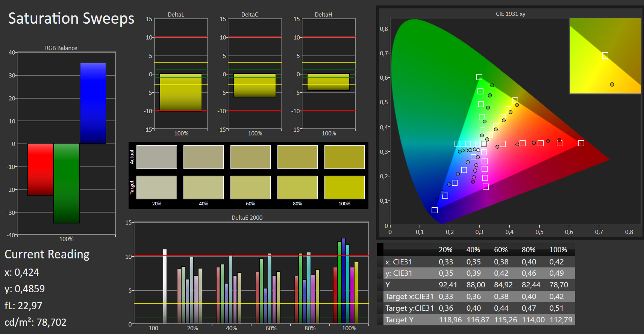This screenshot has height=334, width=644.
Task: Click the 40% Target color swatch
Action: (203, 187)
